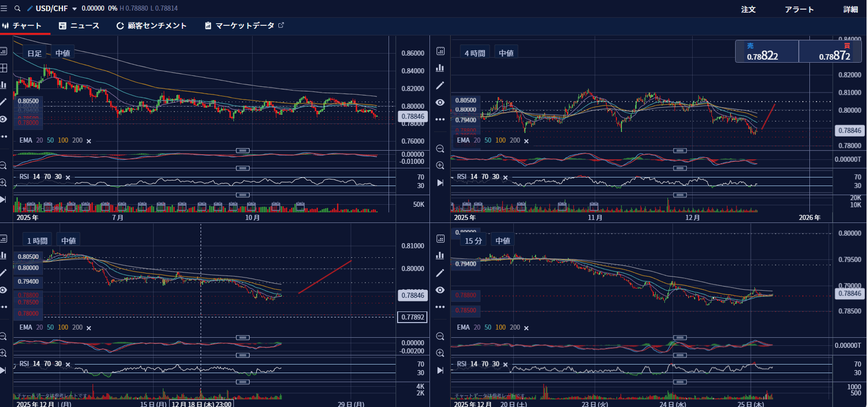Zoom in the 4-hour chart
Screen dimensions: 868x407
(440, 165)
